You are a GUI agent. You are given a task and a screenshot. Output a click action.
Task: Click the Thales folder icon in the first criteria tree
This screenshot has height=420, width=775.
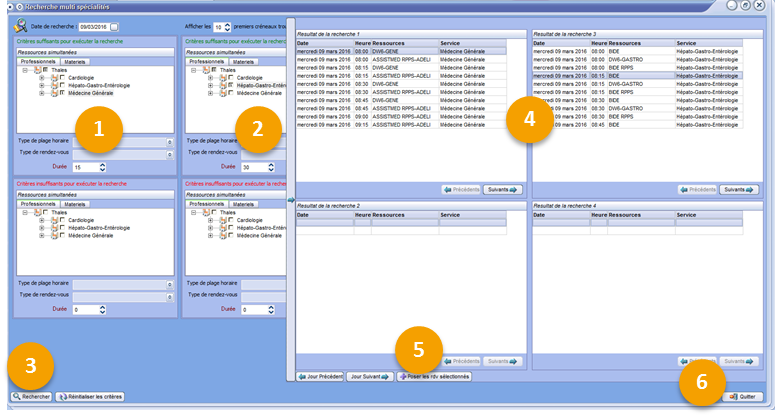39,69
